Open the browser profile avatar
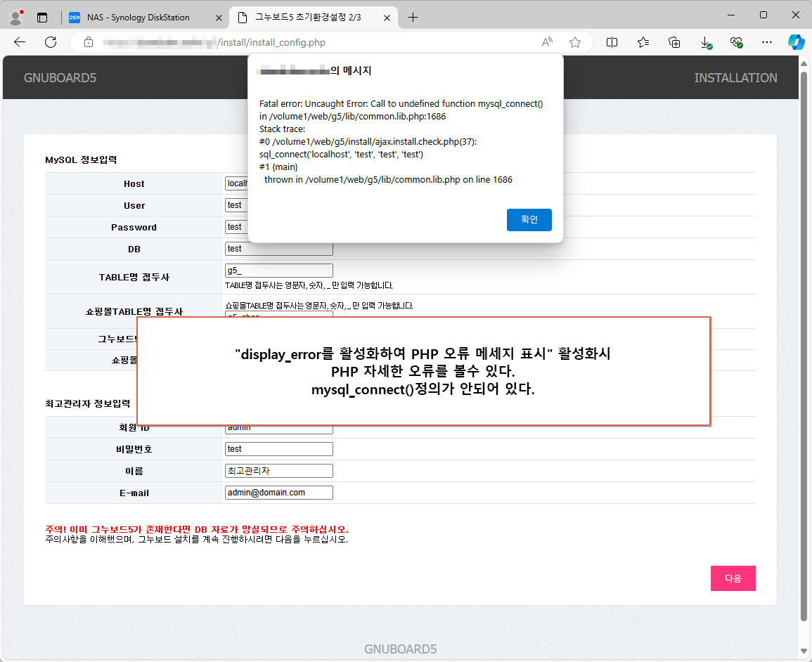The image size is (812, 662). pos(16,17)
